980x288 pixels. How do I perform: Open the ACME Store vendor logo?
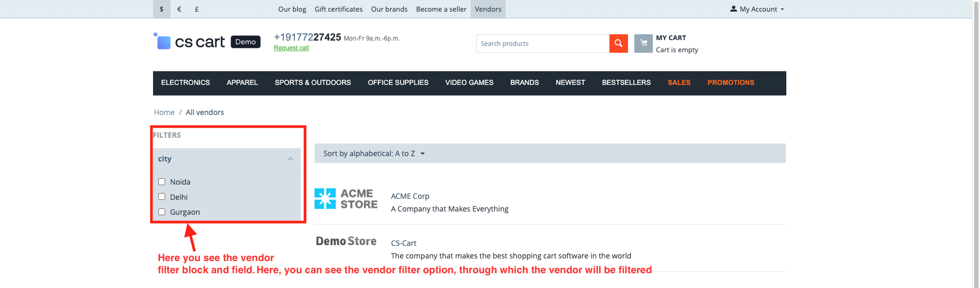346,199
